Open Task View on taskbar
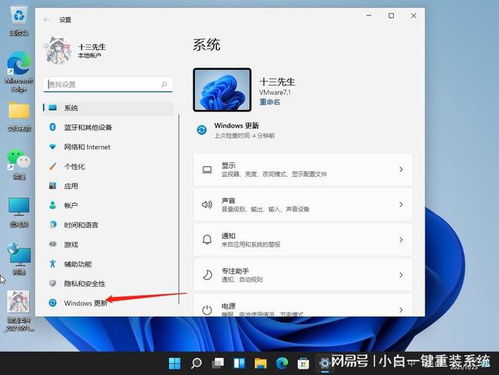The image size is (499, 375). point(218,363)
